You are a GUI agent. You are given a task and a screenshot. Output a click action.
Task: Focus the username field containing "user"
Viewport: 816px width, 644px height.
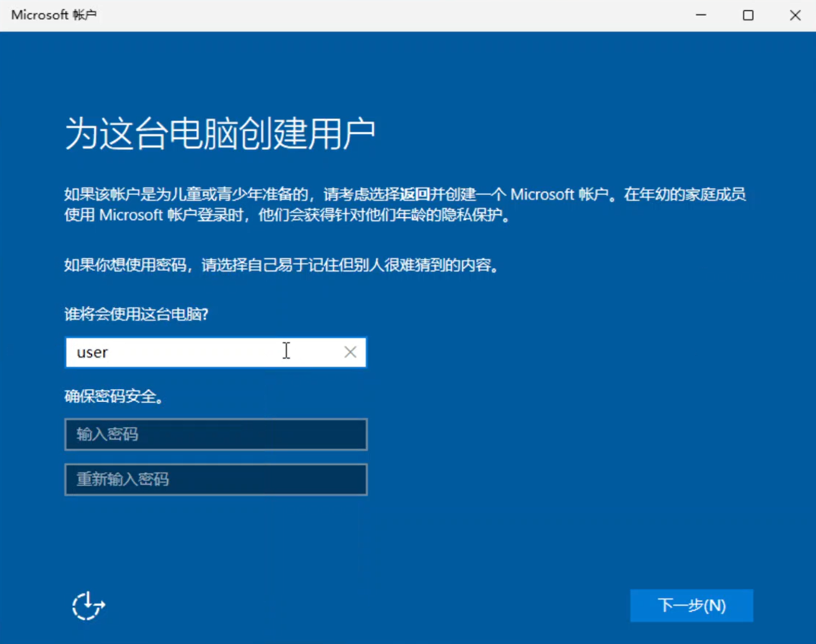(215, 352)
